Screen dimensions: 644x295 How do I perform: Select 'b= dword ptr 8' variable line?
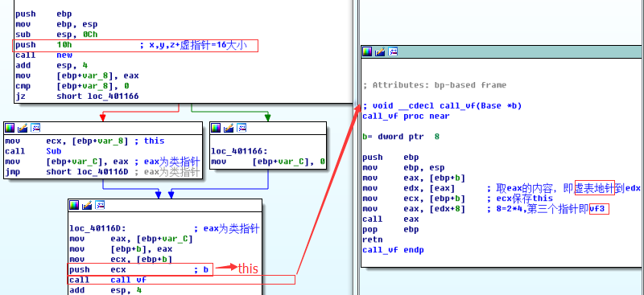click(x=401, y=137)
